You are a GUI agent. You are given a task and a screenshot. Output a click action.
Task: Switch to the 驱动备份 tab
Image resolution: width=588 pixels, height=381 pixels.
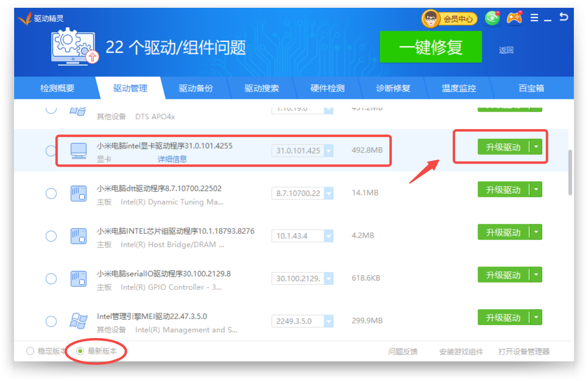[196, 89]
